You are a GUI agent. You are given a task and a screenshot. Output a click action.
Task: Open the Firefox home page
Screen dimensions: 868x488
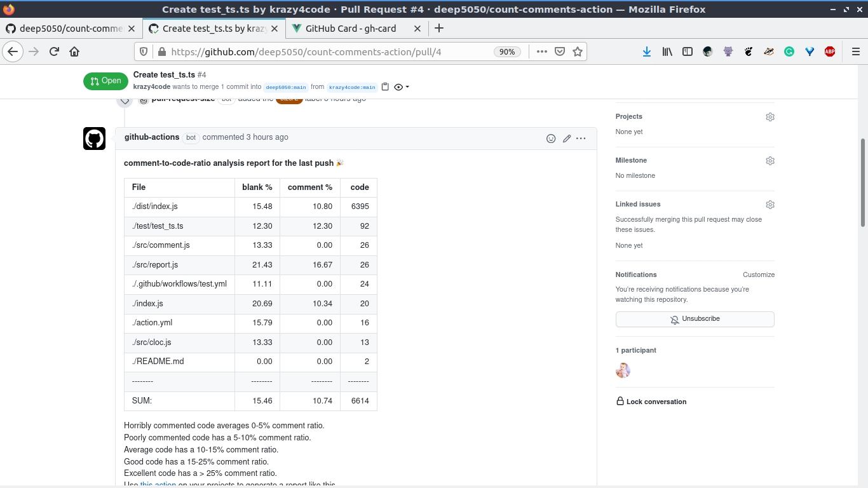coord(74,51)
